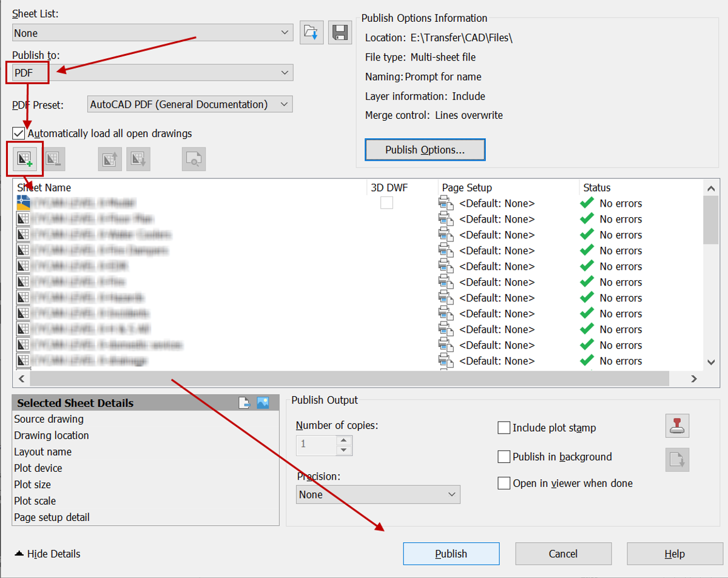Open the Preview for the selected sheet
The height and width of the screenshot is (578, 728).
pyautogui.click(x=194, y=158)
